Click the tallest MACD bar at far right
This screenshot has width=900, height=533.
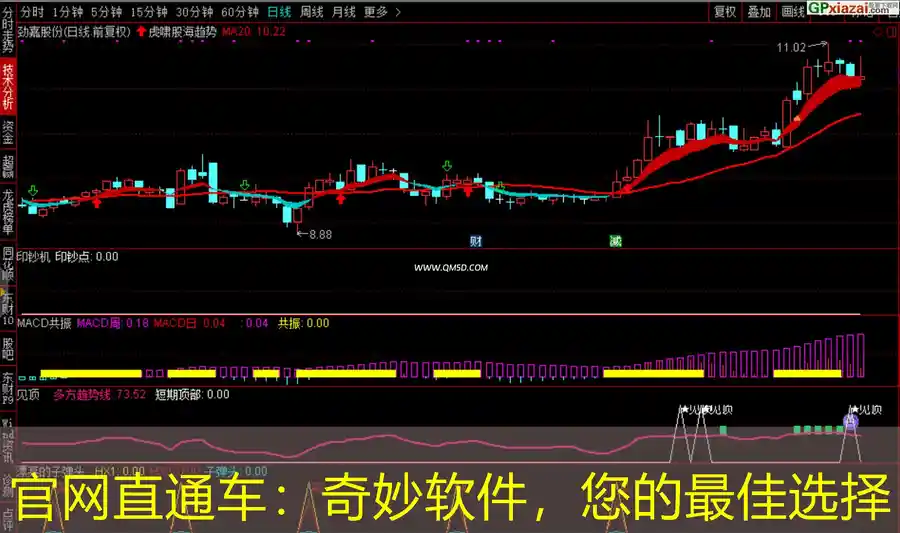click(x=860, y=355)
